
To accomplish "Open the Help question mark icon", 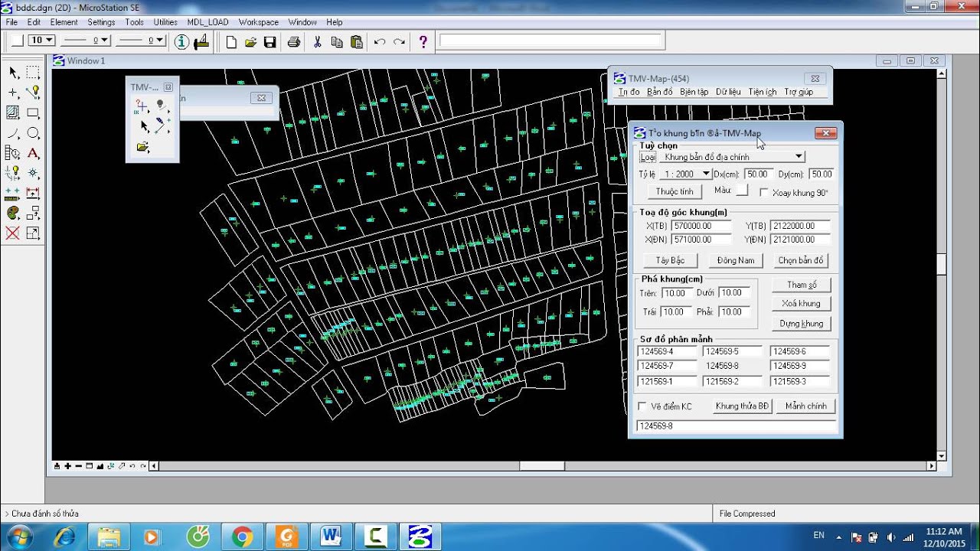I will [x=423, y=42].
